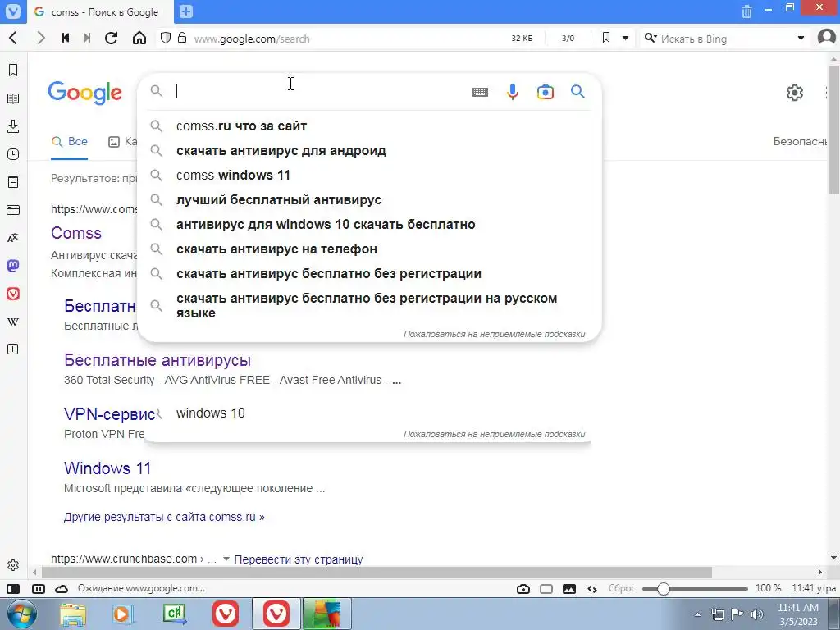This screenshot has height=630, width=840.
Task: Go forward with the right arrow
Action: (x=41, y=38)
